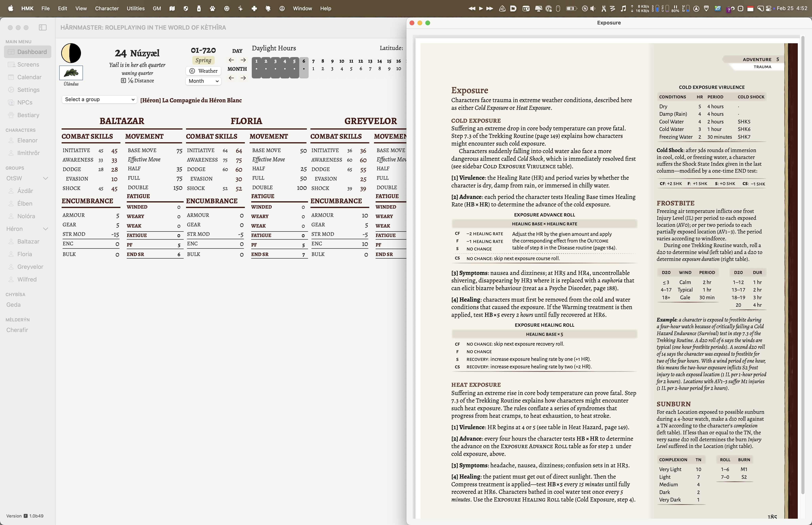
Task: Open the Utilities menu
Action: (x=135, y=8)
